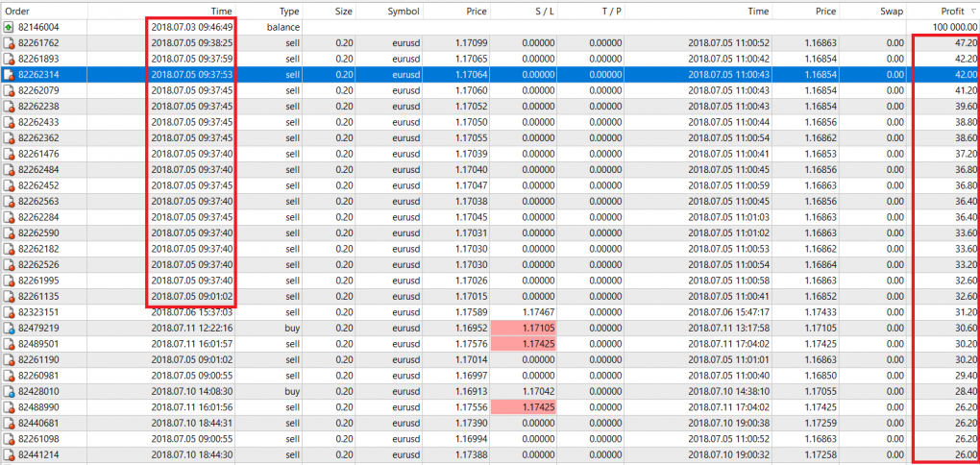Click close time 2018.07.11 13:17:58

click(x=728, y=328)
